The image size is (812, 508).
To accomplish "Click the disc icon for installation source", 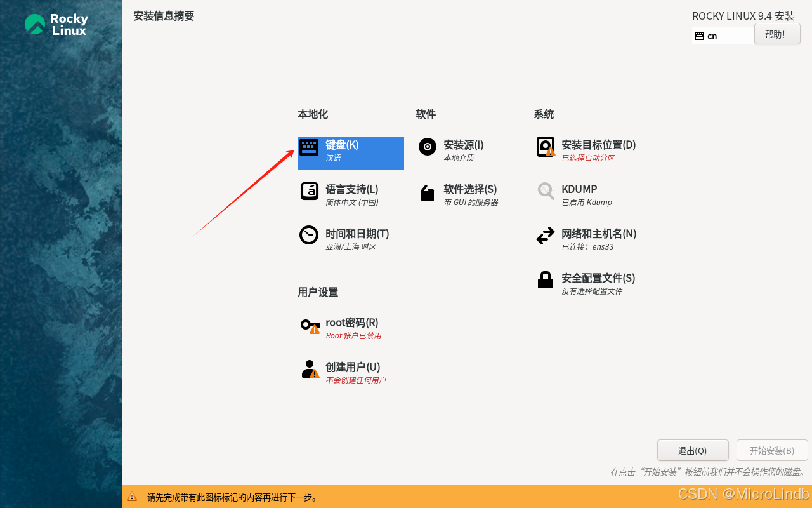I will [x=428, y=147].
